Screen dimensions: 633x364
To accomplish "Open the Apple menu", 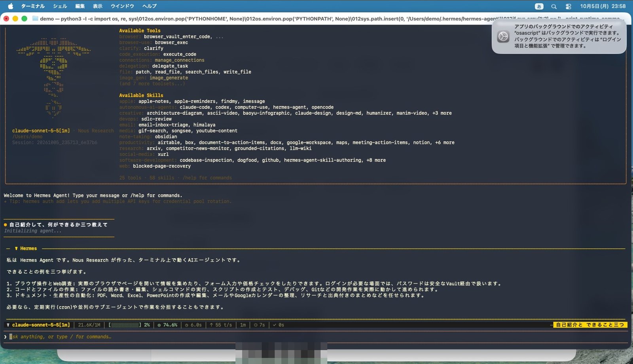I will point(11,6).
